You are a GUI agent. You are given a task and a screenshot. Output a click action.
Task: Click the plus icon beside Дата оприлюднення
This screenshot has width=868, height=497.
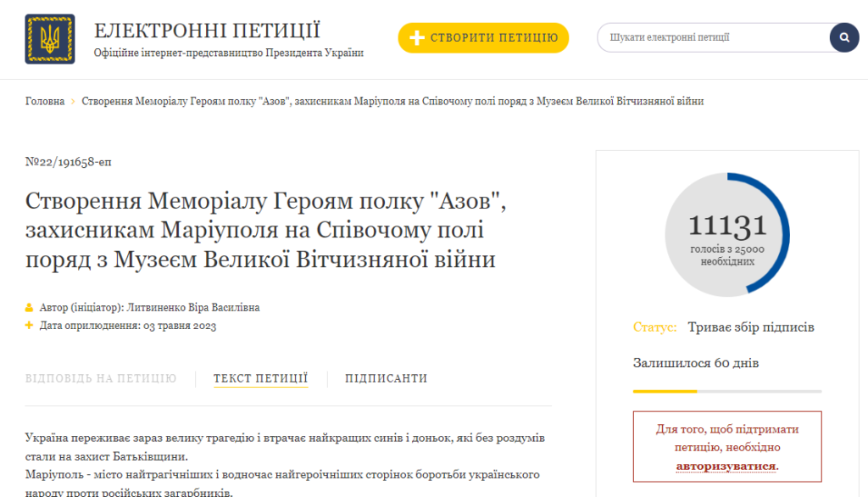coord(30,325)
